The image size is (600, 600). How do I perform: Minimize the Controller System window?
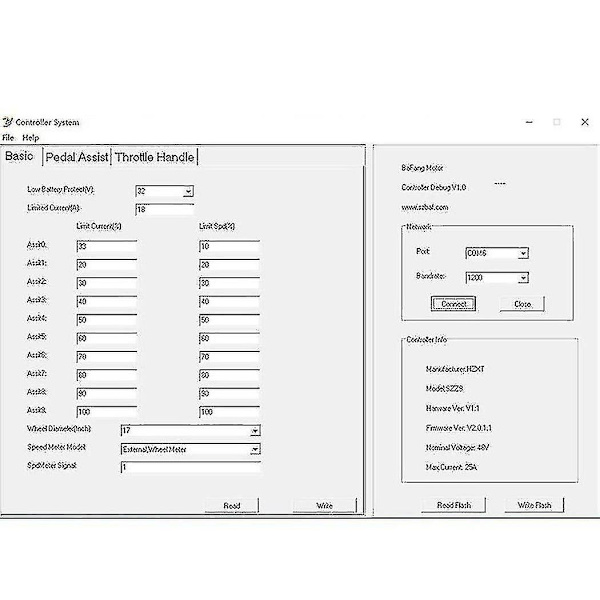(x=530, y=122)
